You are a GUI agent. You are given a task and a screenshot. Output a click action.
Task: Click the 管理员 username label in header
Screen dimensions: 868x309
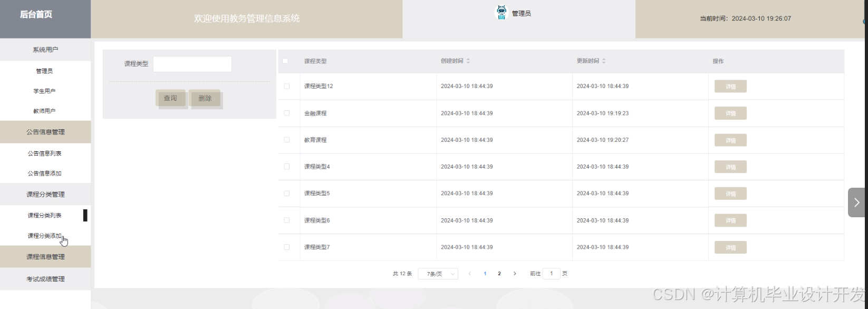click(x=521, y=14)
